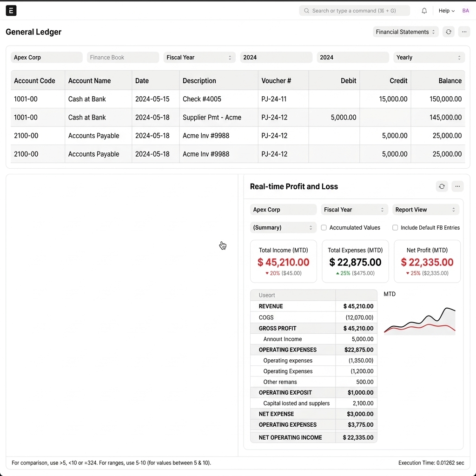Open notifications via the bell icon
Screen dimensions: 476x476
[x=424, y=10]
